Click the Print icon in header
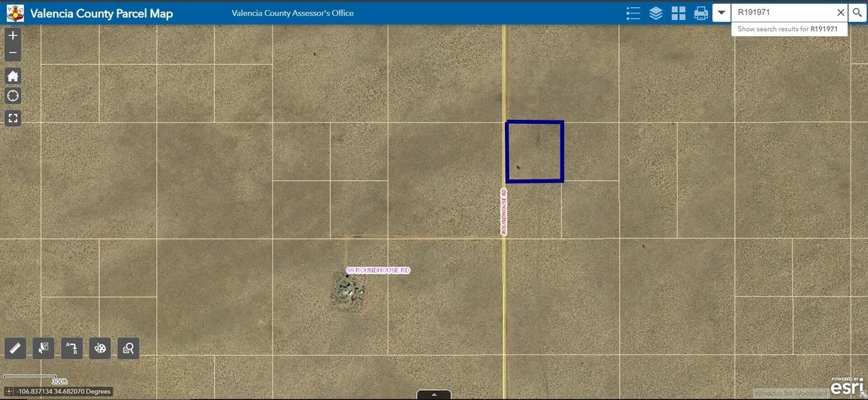 pyautogui.click(x=701, y=13)
